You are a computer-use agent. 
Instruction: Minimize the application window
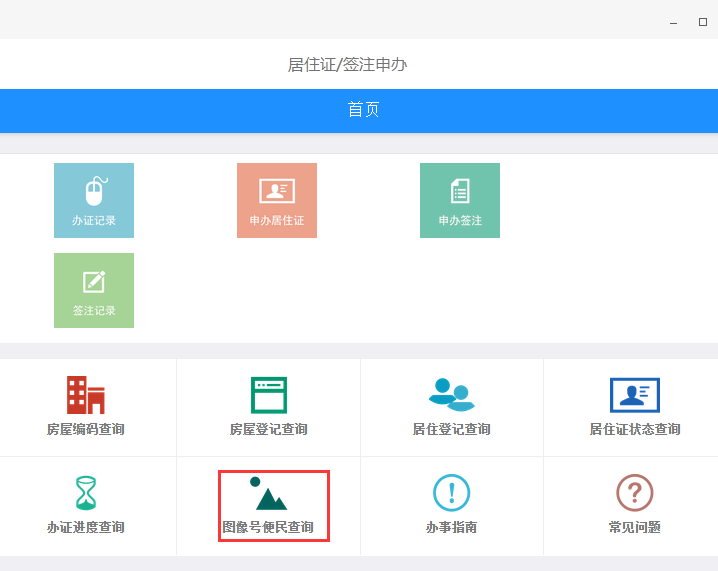pos(673,23)
